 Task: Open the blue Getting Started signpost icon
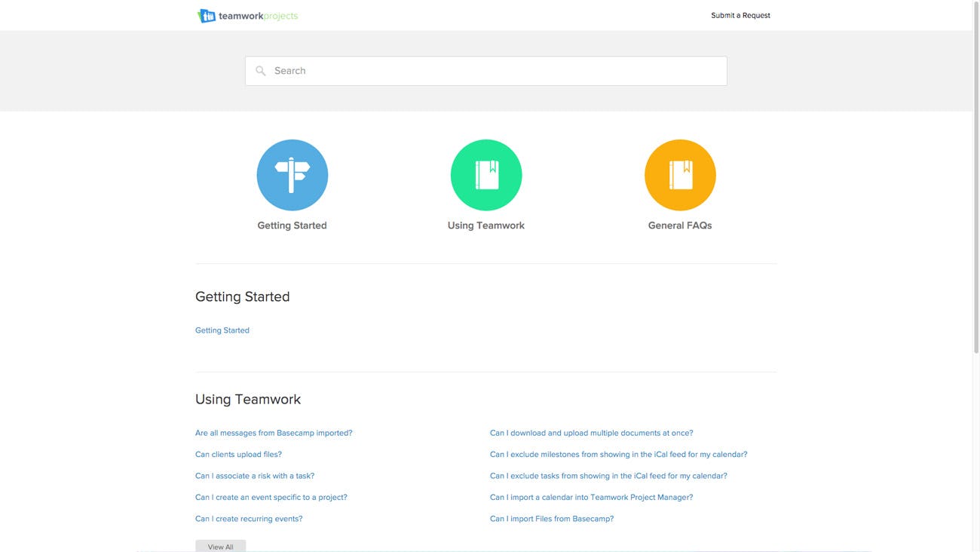292,175
